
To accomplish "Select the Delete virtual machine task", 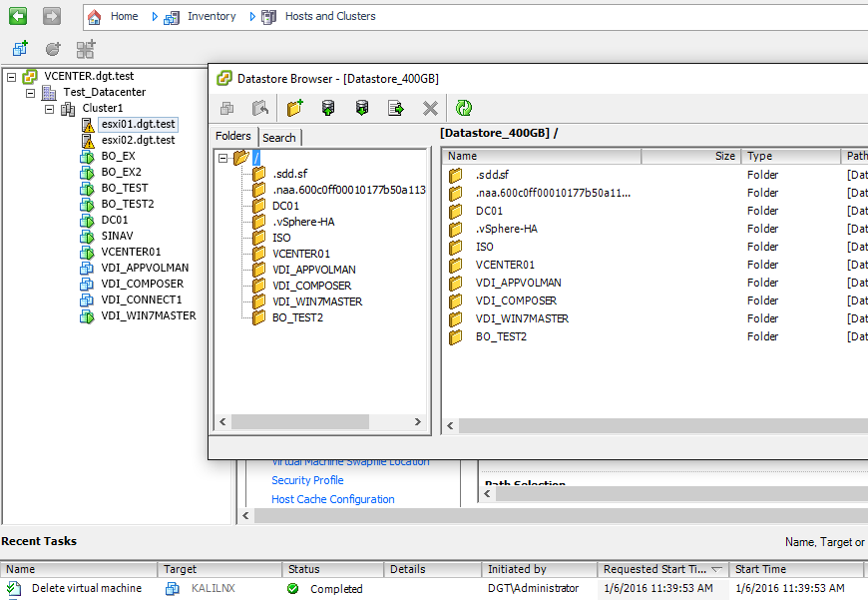I will pyautogui.click(x=87, y=588).
